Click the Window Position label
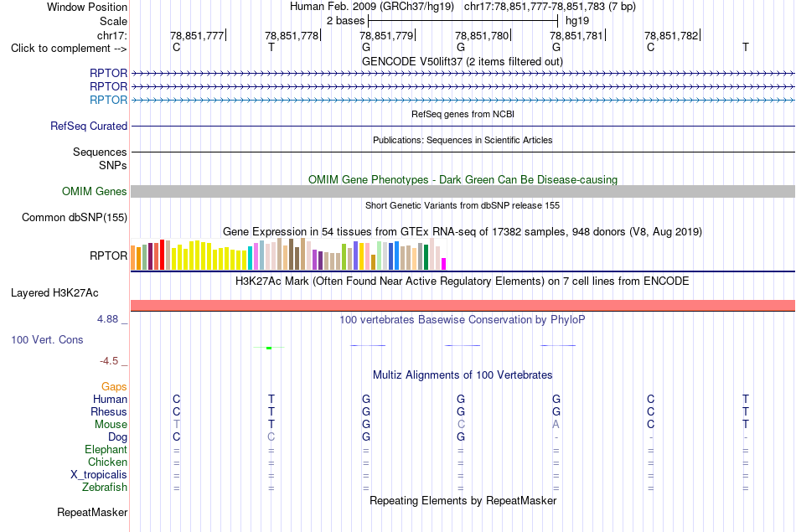 coord(87,7)
